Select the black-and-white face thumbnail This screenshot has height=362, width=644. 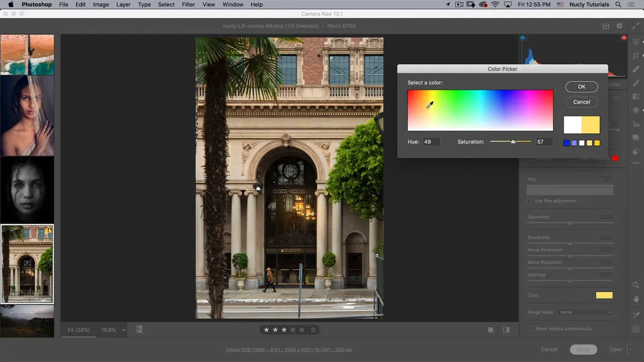coord(27,190)
